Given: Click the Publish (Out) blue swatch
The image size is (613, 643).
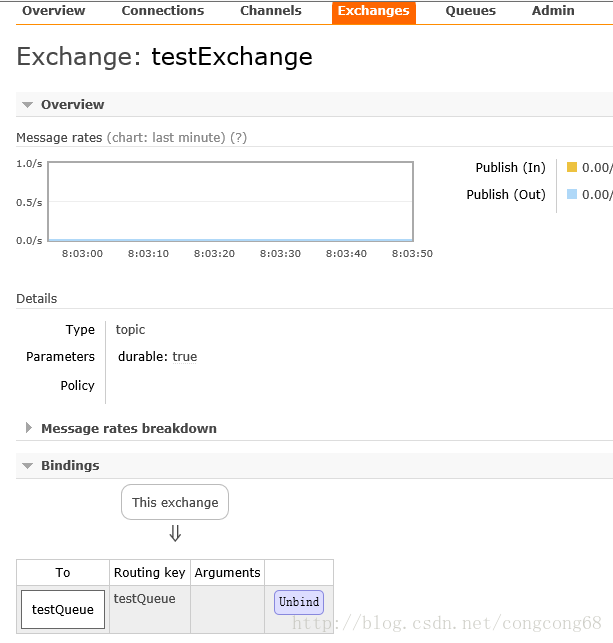Looking at the screenshot, I should point(572,194).
